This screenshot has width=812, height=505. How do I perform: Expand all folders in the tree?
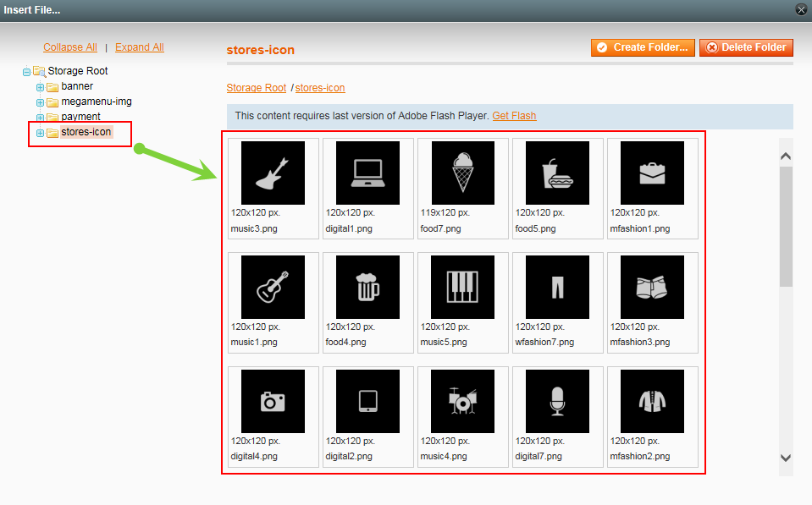tap(140, 47)
